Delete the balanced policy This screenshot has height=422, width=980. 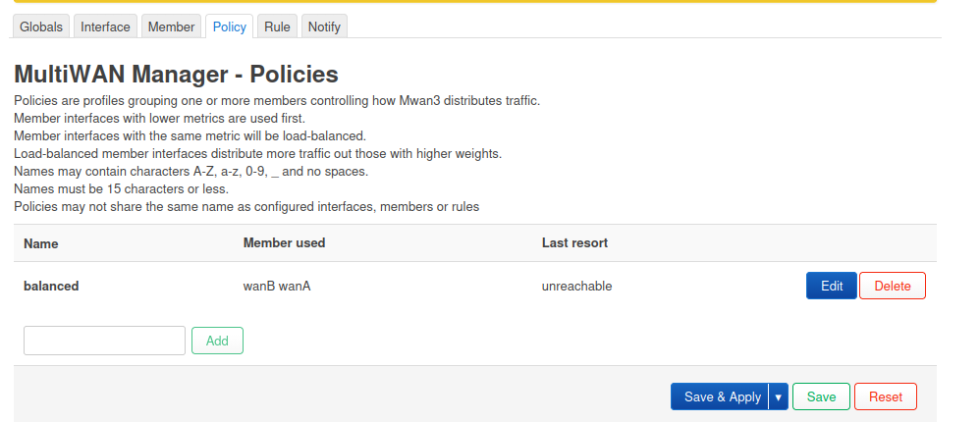click(x=893, y=287)
